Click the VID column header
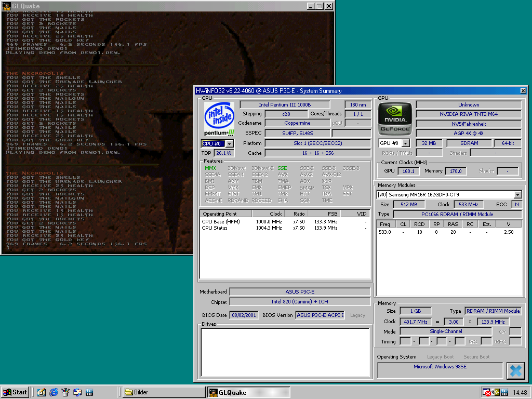The width and height of the screenshot is (532, 399). pyautogui.click(x=355, y=214)
